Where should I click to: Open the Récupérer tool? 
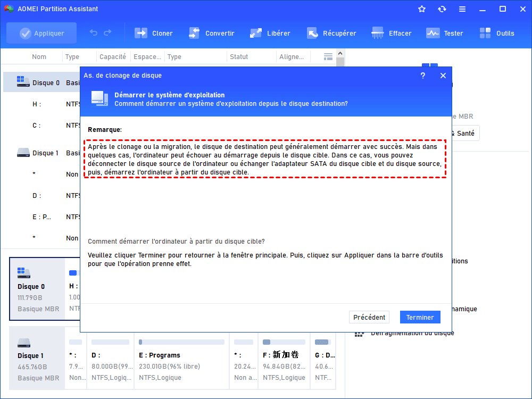coord(331,33)
